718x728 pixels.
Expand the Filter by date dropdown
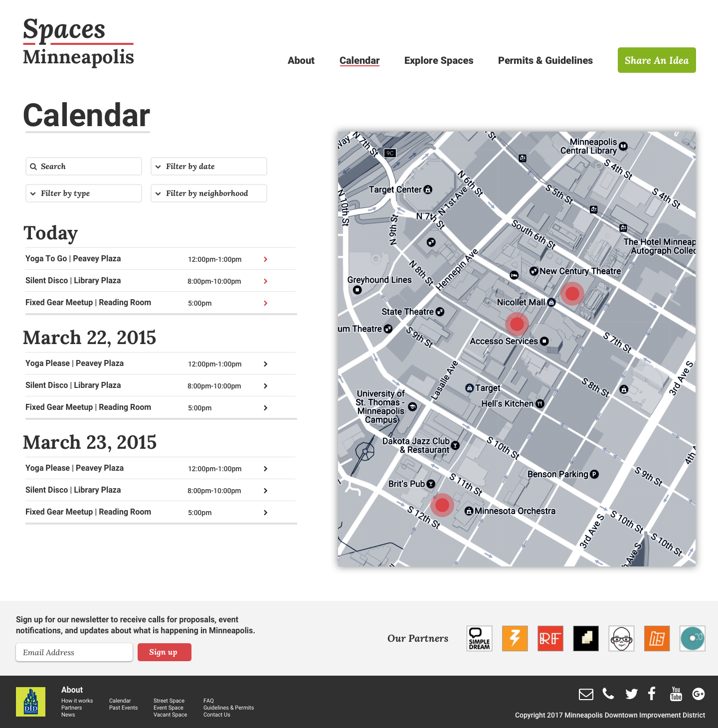point(209,167)
